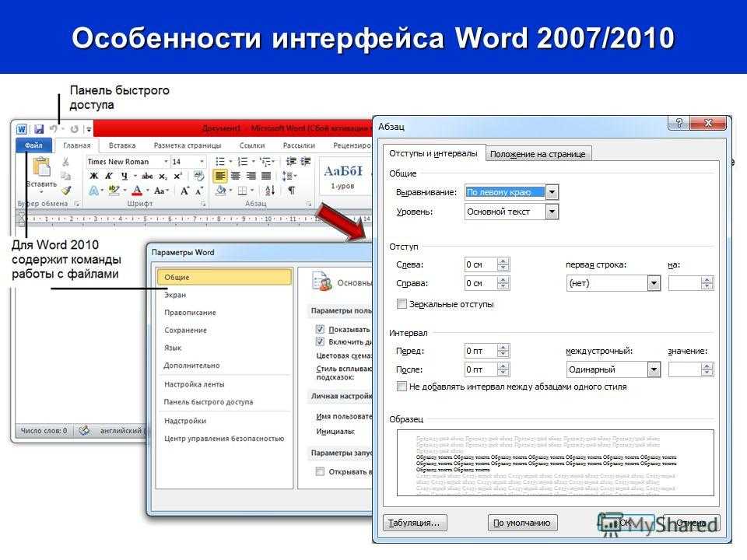Click the multilevel list icon
The width and height of the screenshot is (747, 560).
tap(265, 162)
